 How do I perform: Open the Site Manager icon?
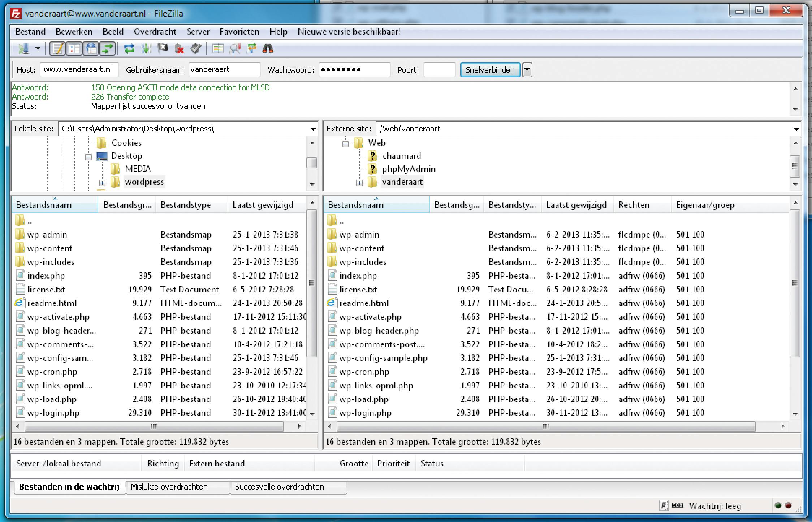coord(24,48)
